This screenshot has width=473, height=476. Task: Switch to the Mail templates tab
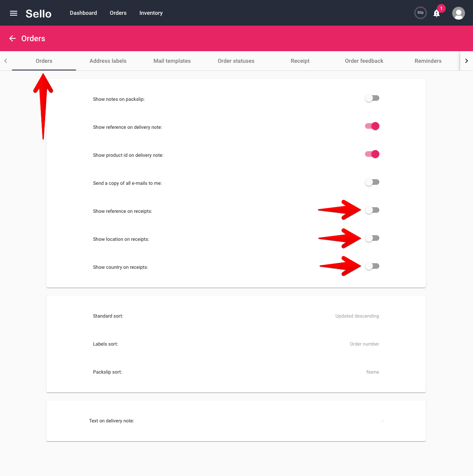click(x=172, y=61)
